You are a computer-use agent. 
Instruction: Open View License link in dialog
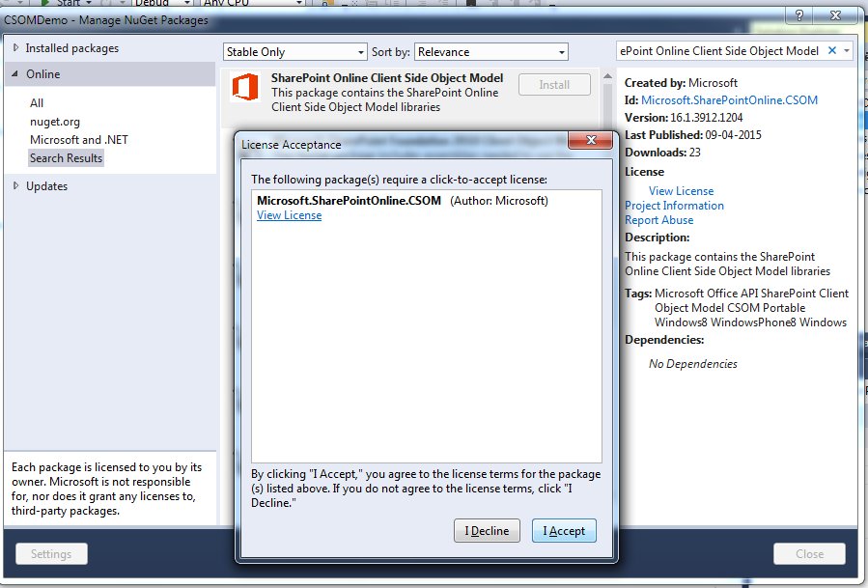pyautogui.click(x=289, y=215)
